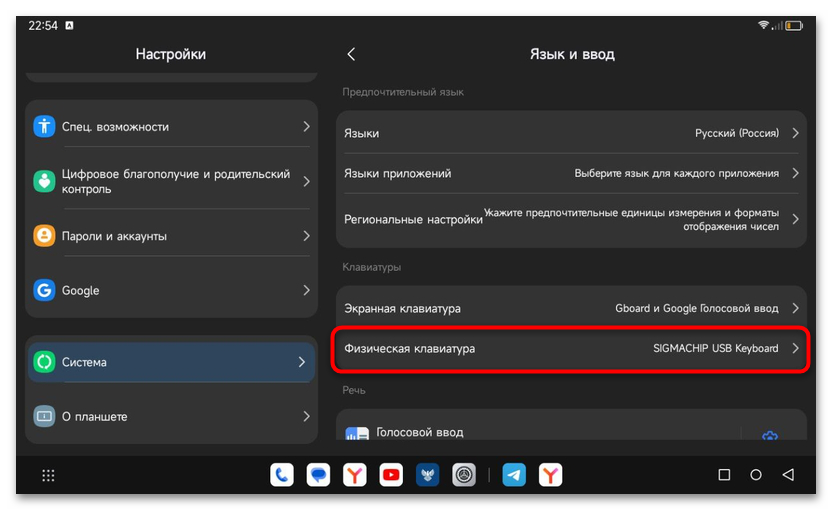Image resolution: width=832 pixels, height=510 pixels.
Task: Tap the chevron on the Google row
Action: pos(306,290)
